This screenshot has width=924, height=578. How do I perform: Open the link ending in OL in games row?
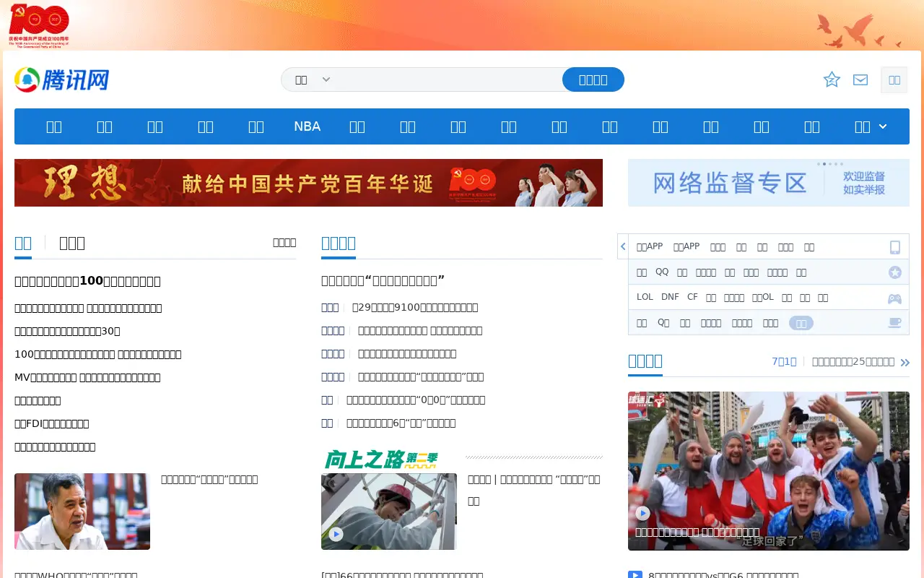coord(762,297)
